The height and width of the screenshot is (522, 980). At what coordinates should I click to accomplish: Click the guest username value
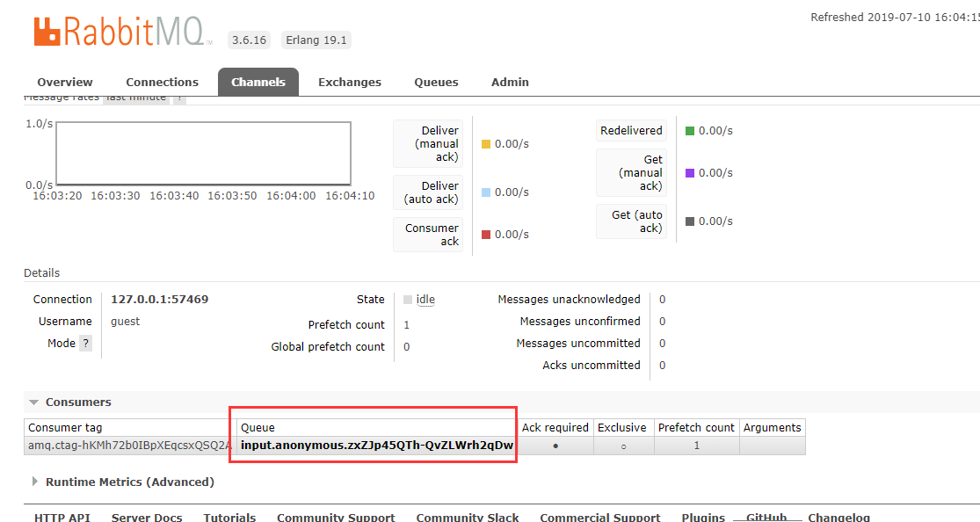(x=125, y=322)
